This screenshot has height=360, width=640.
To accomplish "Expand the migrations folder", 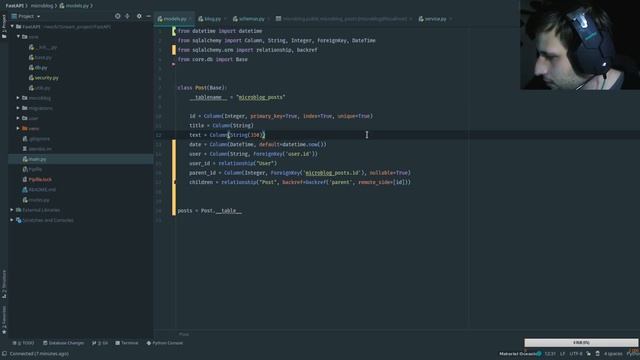I will point(18,108).
